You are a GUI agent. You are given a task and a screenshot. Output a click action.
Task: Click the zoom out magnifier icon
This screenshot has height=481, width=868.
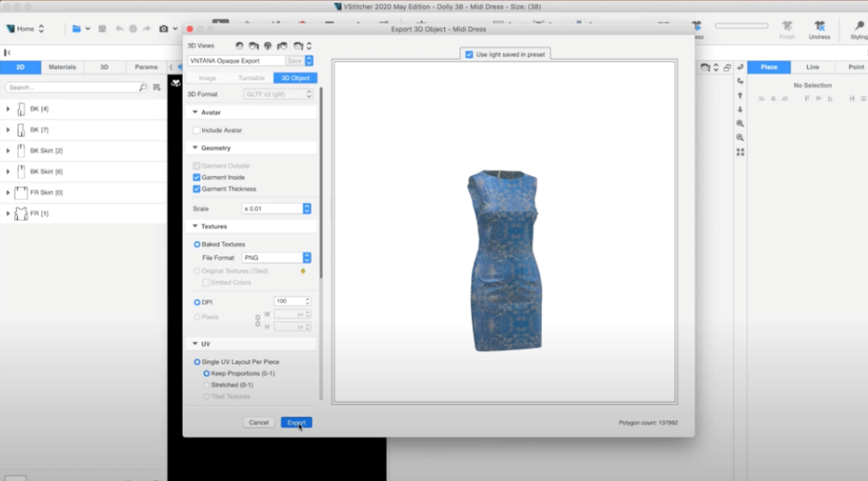coord(740,137)
